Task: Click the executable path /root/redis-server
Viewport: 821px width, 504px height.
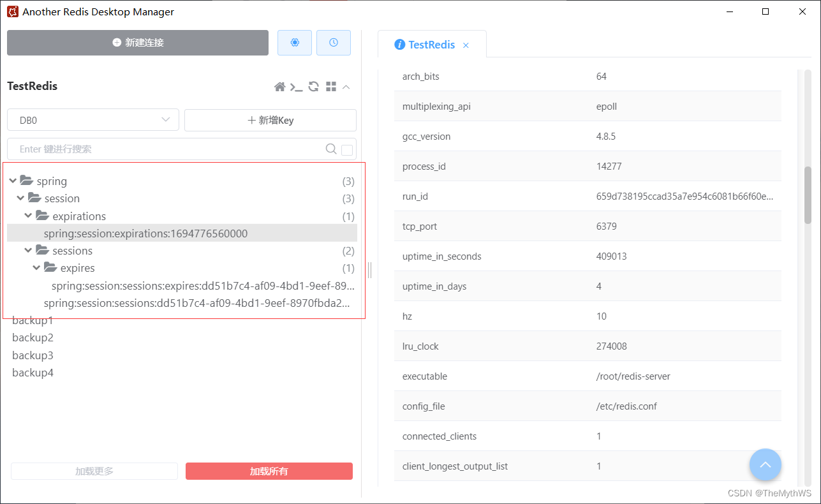Action: (633, 376)
